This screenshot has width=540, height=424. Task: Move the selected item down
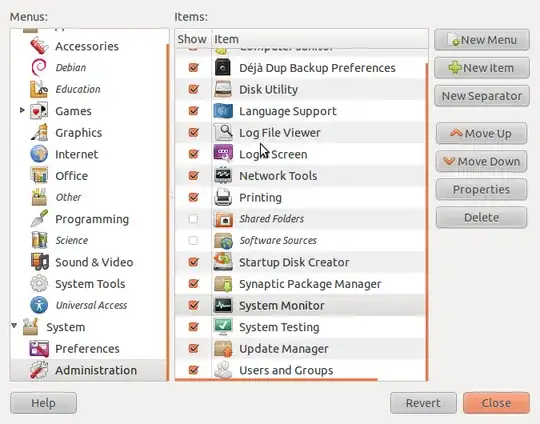[x=481, y=161]
